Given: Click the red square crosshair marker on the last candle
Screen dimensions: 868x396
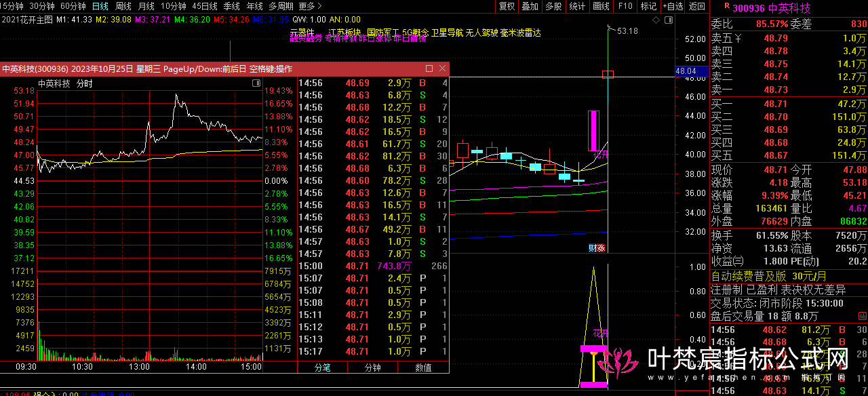Looking at the screenshot, I should [x=608, y=74].
